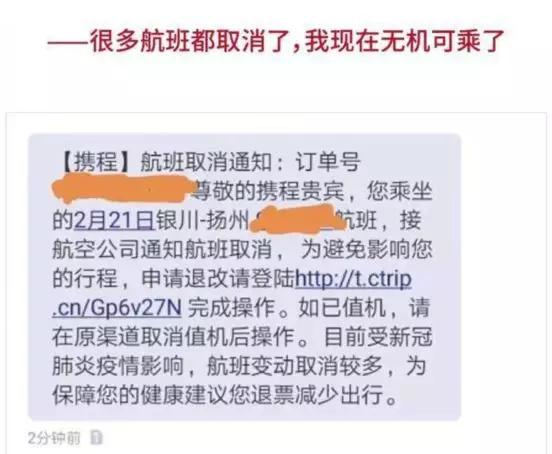The image size is (552, 454).
Task: Tap the red headline about cancelled flights
Action: click(277, 42)
